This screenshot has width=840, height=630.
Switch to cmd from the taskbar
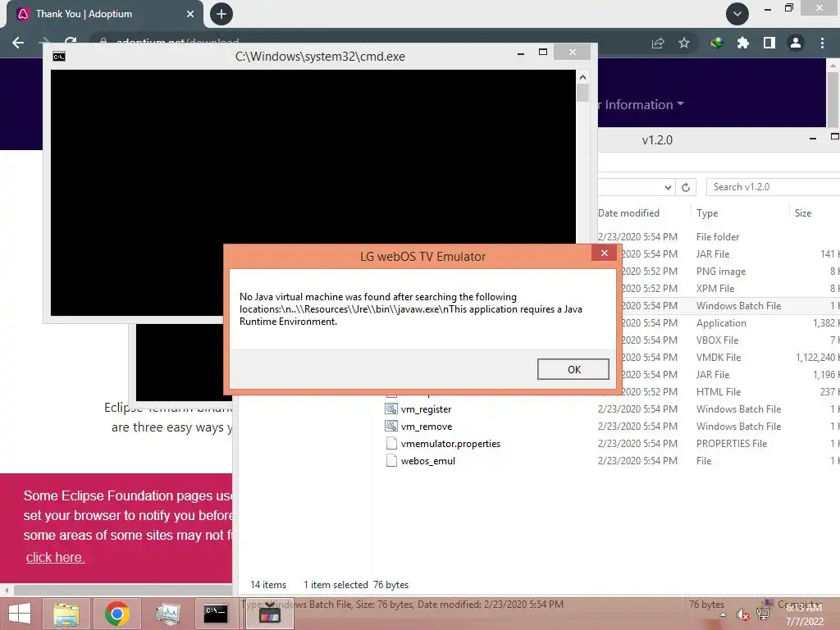216,614
